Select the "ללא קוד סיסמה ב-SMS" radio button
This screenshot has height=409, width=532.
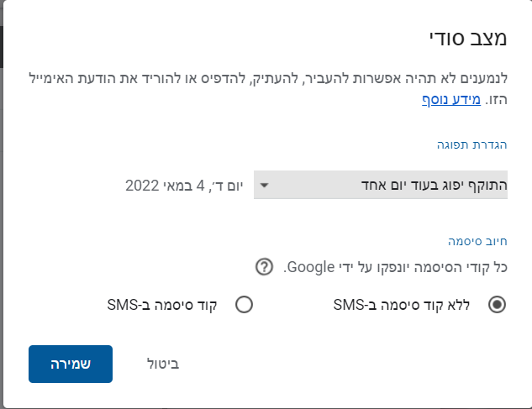tap(497, 305)
